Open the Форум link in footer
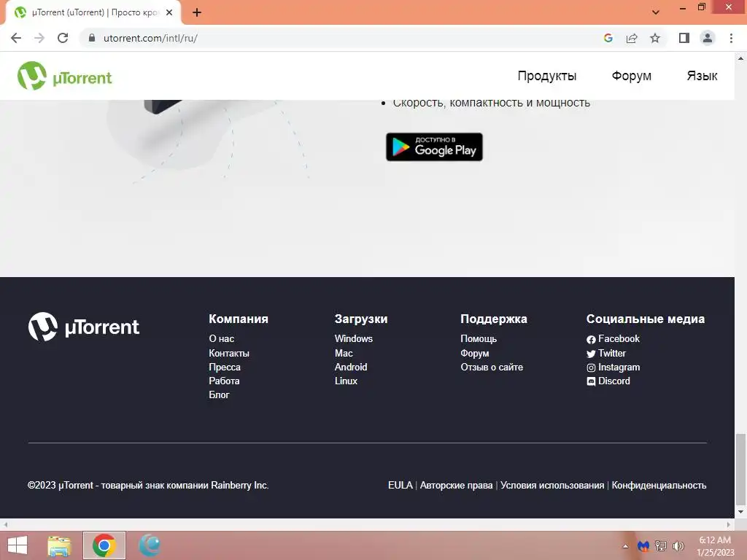The height and width of the screenshot is (560, 747). (x=474, y=354)
